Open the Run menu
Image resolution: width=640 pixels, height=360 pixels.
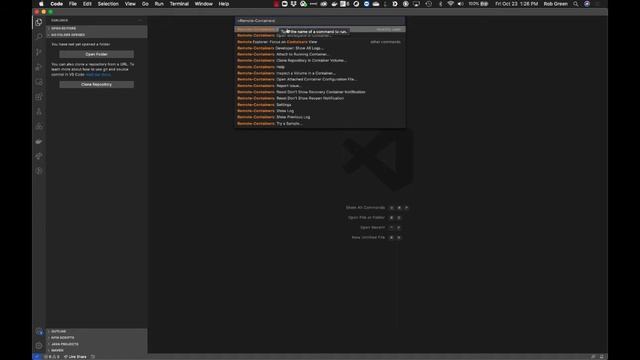pyautogui.click(x=159, y=4)
